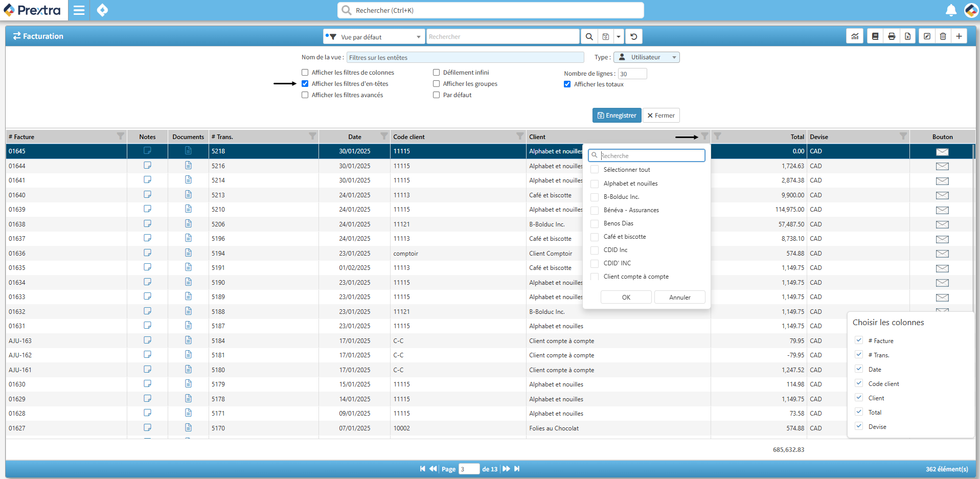The image size is (980, 479).
Task: Open the Total column filter funnel
Action: 718,136
